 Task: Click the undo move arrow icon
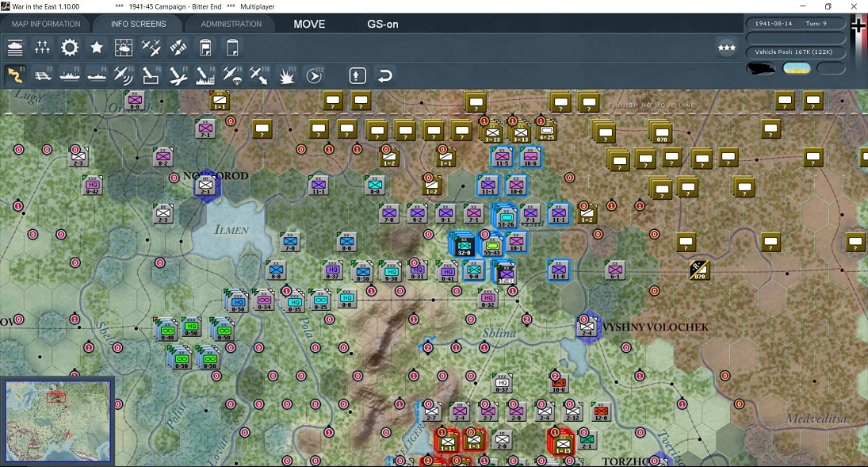pos(384,75)
